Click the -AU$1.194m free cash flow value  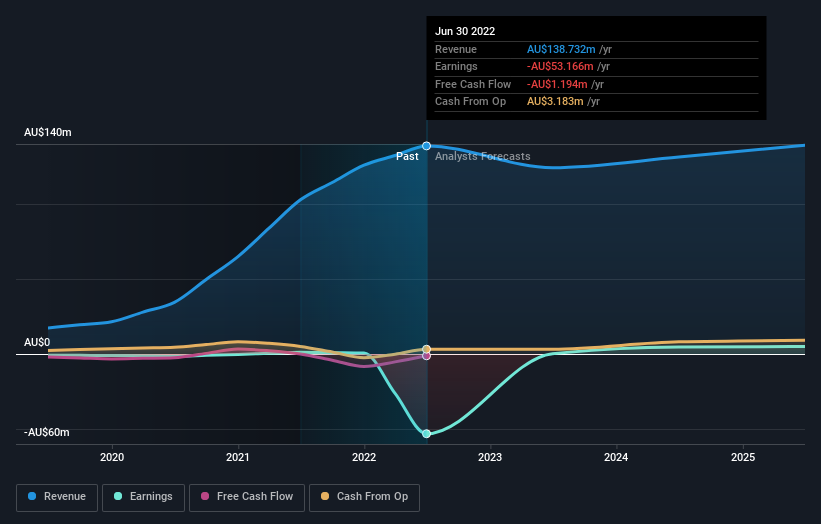click(557, 84)
